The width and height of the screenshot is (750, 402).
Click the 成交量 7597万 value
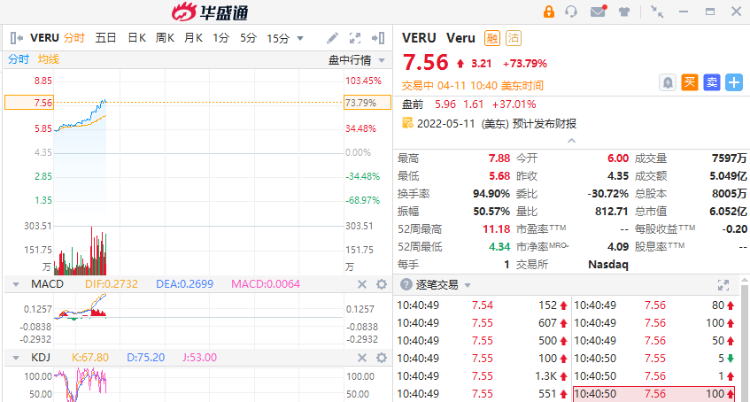point(729,158)
